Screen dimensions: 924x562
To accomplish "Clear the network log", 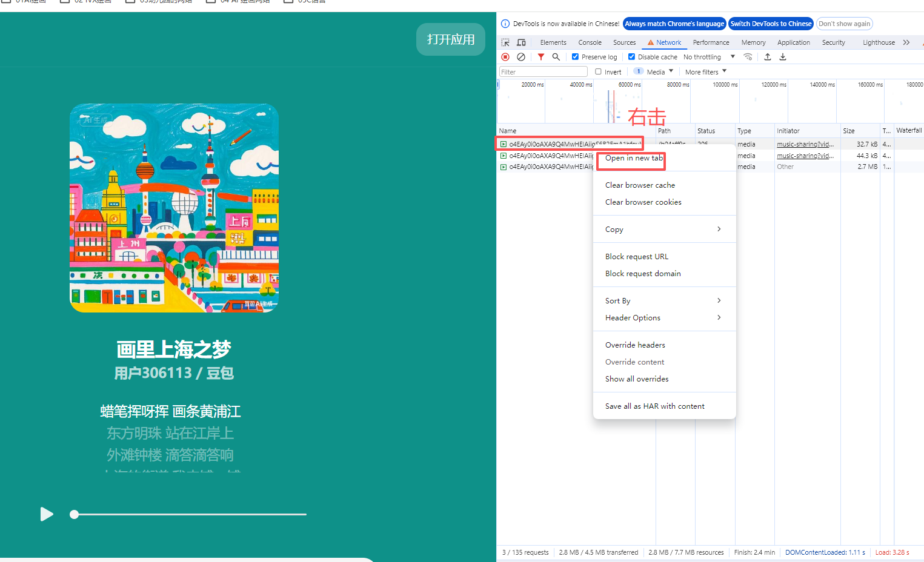I will pyautogui.click(x=521, y=57).
